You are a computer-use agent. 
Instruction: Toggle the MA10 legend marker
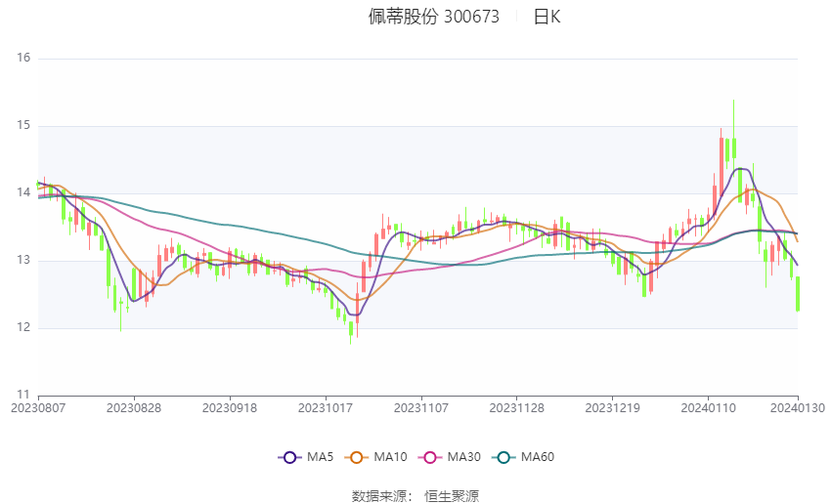(x=356, y=457)
